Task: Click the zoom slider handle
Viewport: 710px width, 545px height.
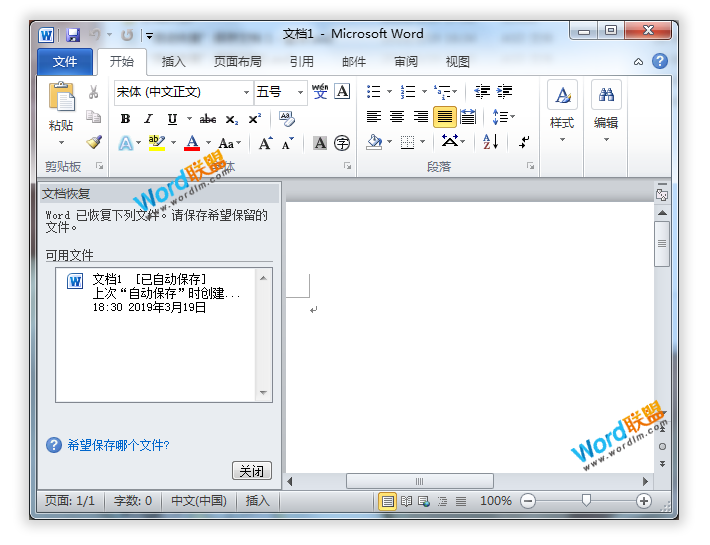Action: [x=586, y=500]
